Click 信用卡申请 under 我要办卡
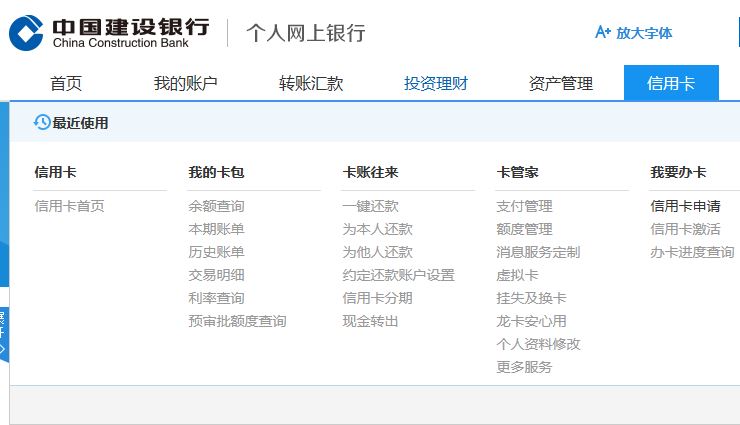This screenshot has width=740, height=425. [685, 206]
